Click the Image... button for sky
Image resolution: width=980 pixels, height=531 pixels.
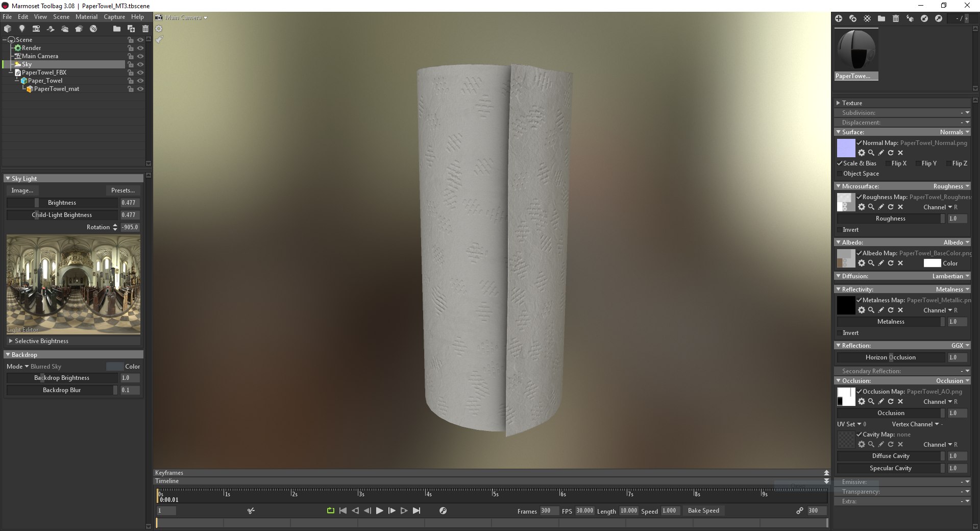[22, 190]
